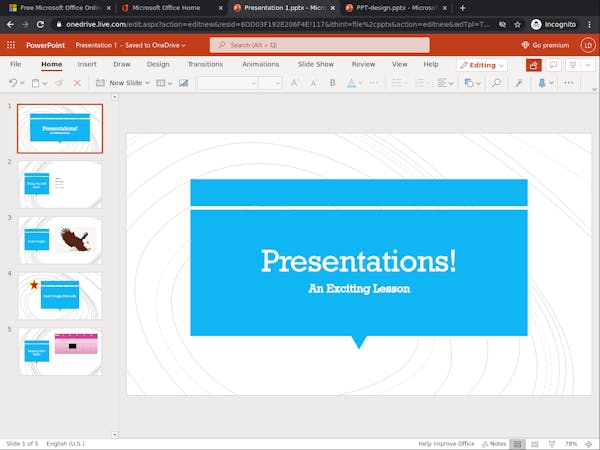The width and height of the screenshot is (600, 450).
Task: Toggle Bold formatting
Action: [332, 83]
